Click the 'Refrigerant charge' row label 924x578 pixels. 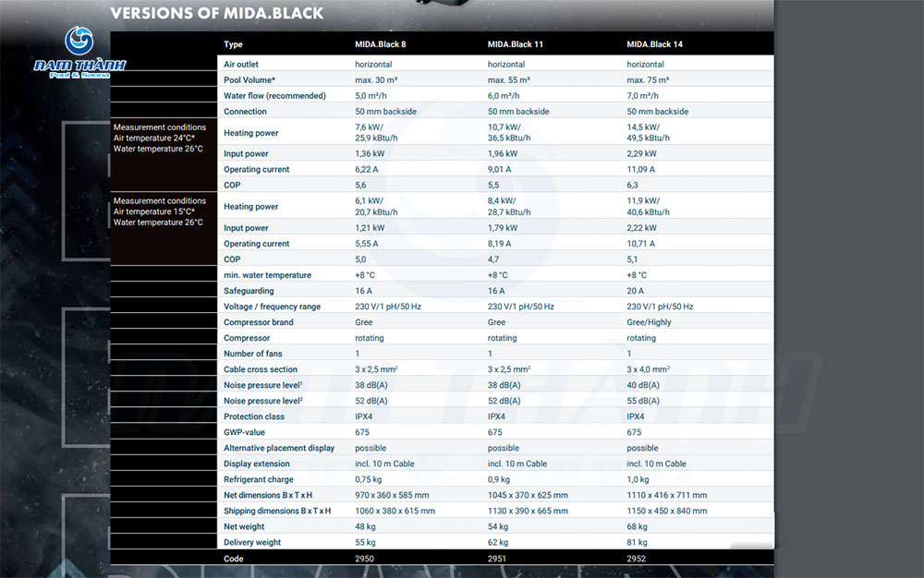point(259,479)
